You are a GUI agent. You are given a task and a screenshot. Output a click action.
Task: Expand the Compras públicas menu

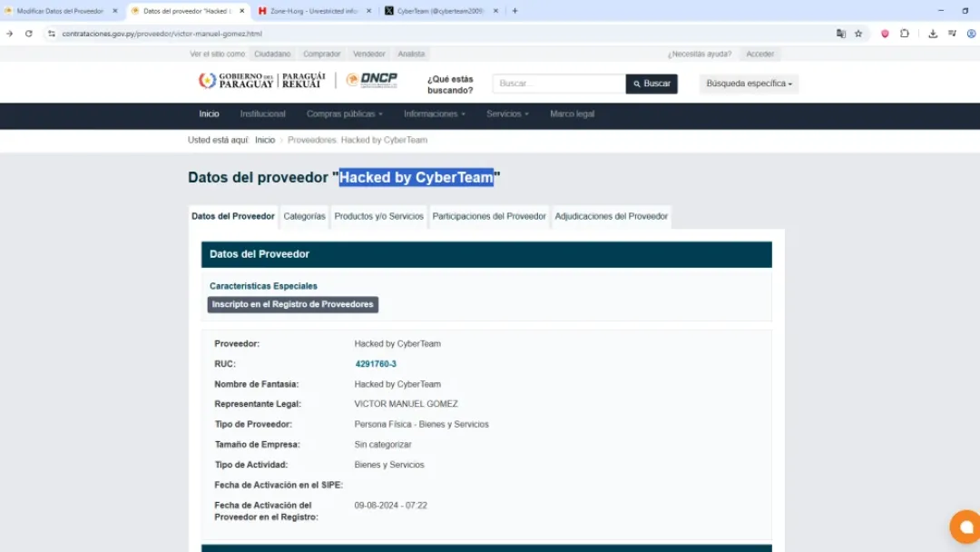344,114
